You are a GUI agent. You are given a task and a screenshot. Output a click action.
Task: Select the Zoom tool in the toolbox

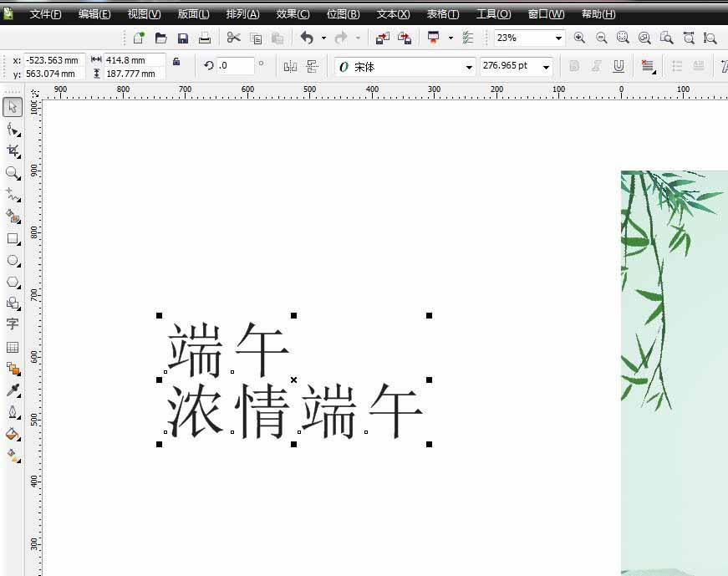click(x=13, y=173)
